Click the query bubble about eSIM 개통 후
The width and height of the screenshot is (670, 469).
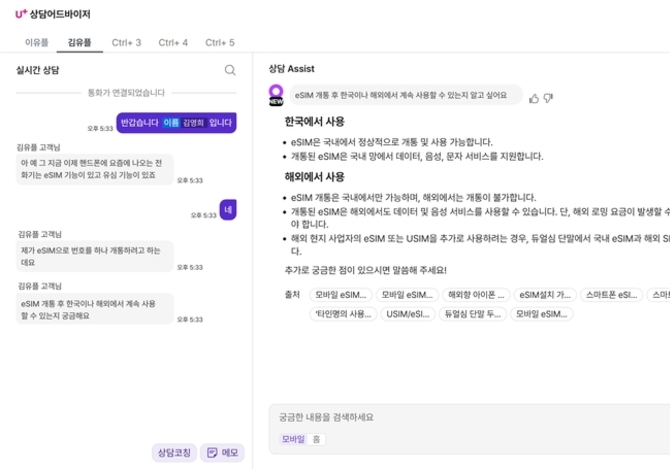[x=406, y=95]
